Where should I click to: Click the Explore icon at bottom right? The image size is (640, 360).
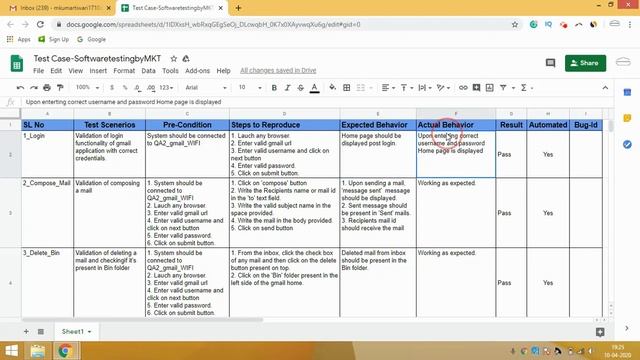[x=600, y=332]
